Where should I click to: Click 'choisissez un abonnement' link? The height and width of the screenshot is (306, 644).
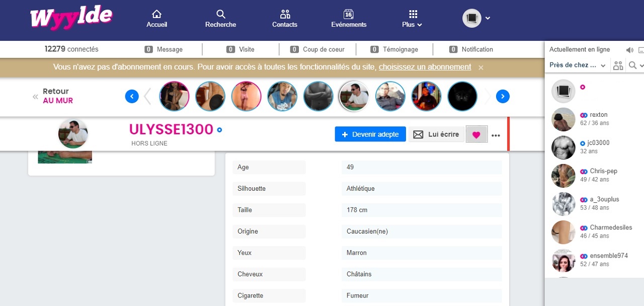tap(425, 67)
